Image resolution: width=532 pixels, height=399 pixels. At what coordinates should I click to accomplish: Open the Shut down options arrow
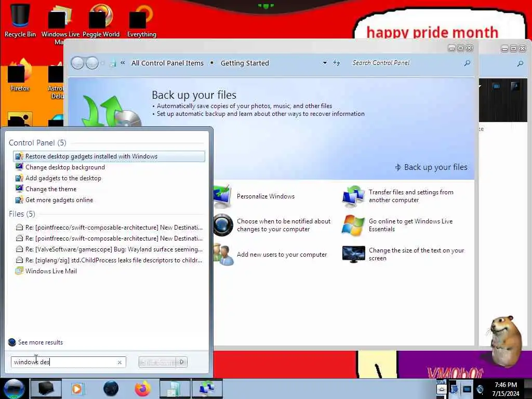tap(182, 362)
